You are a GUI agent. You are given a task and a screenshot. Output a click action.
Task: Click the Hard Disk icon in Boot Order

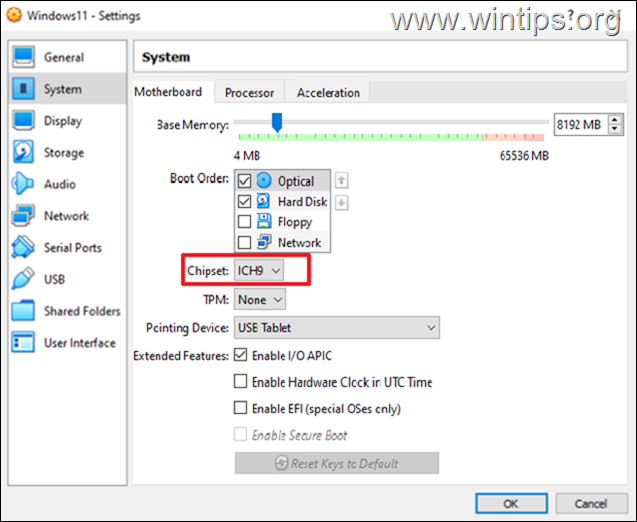264,201
